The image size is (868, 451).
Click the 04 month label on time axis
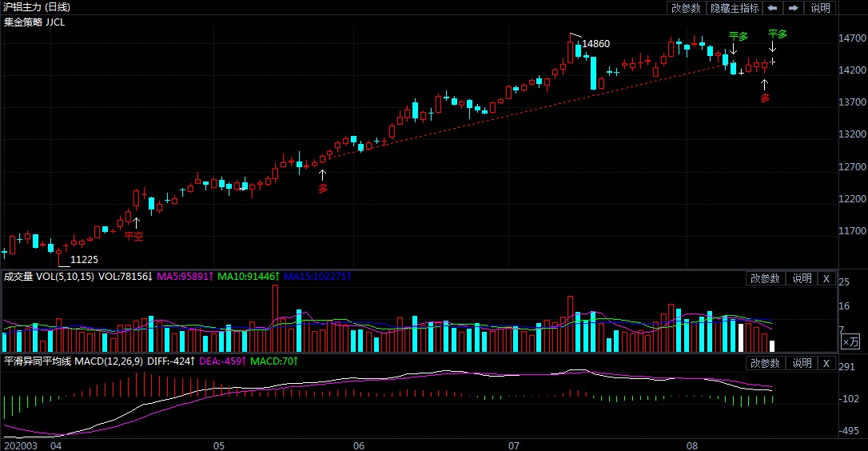click(x=57, y=445)
